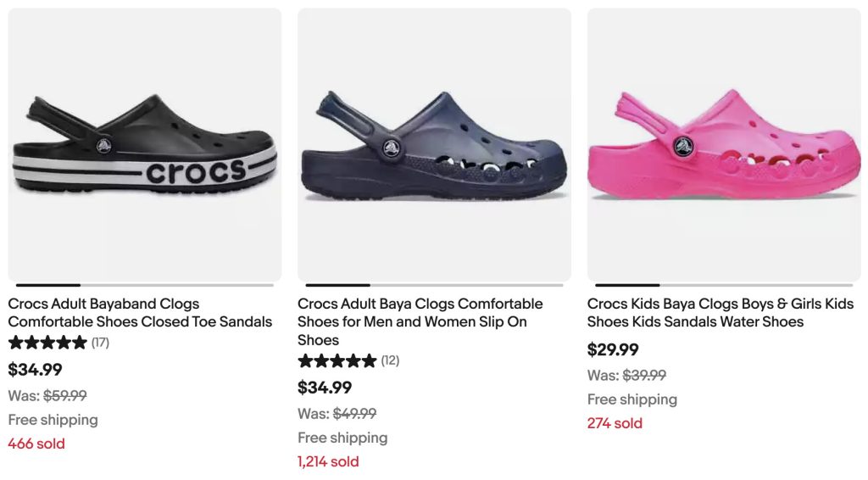The height and width of the screenshot is (480, 868).
Task: Click the $29.99 price on Kids clogs
Action: (613, 349)
